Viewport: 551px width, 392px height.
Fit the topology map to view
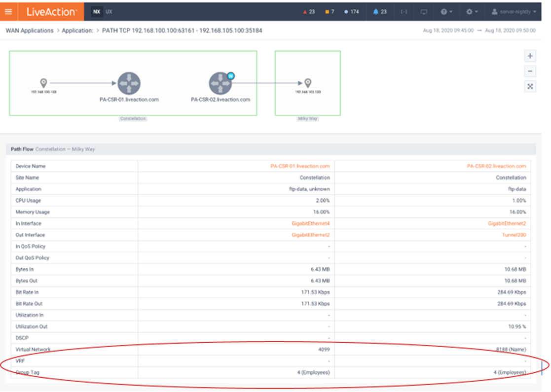pos(530,86)
